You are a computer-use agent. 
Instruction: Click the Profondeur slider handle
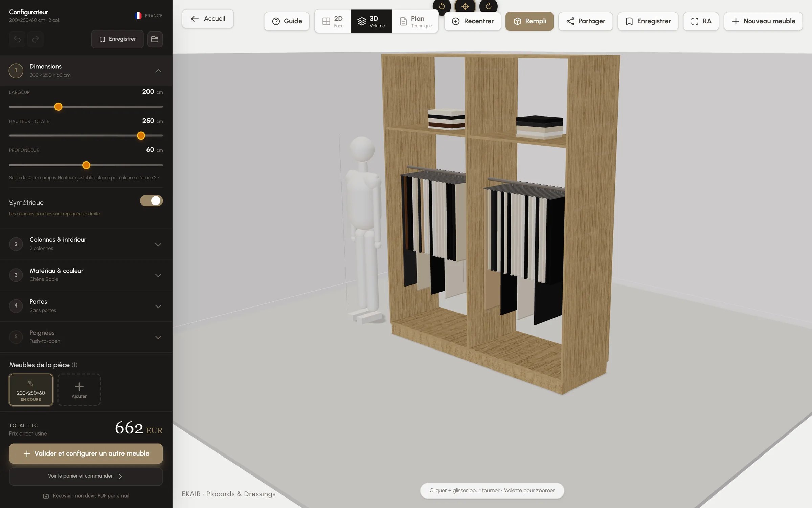click(86, 165)
